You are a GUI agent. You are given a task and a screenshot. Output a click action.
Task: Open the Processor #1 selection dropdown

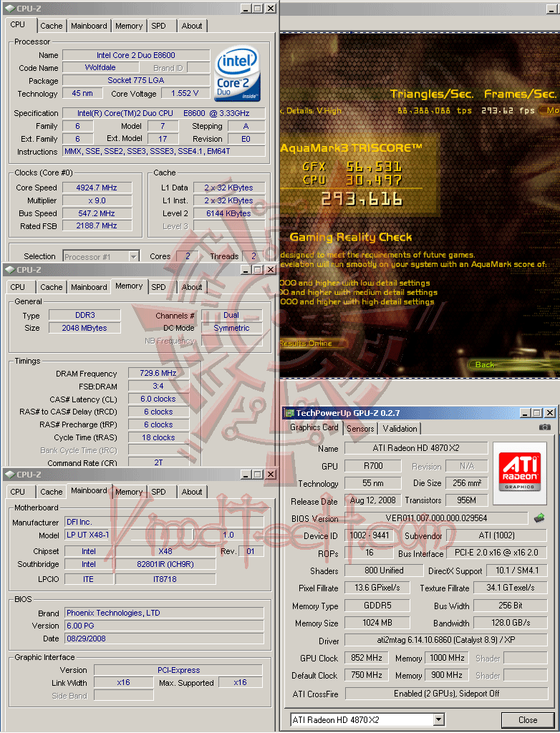point(134,256)
